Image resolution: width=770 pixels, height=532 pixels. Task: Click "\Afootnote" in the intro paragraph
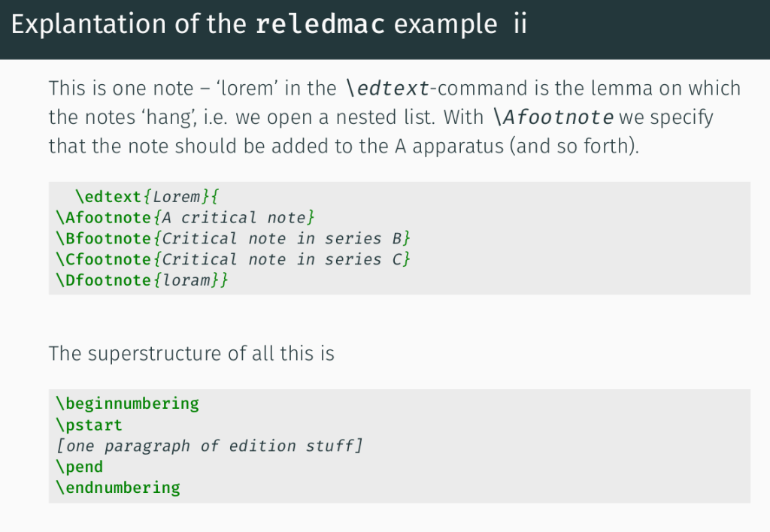[553, 118]
